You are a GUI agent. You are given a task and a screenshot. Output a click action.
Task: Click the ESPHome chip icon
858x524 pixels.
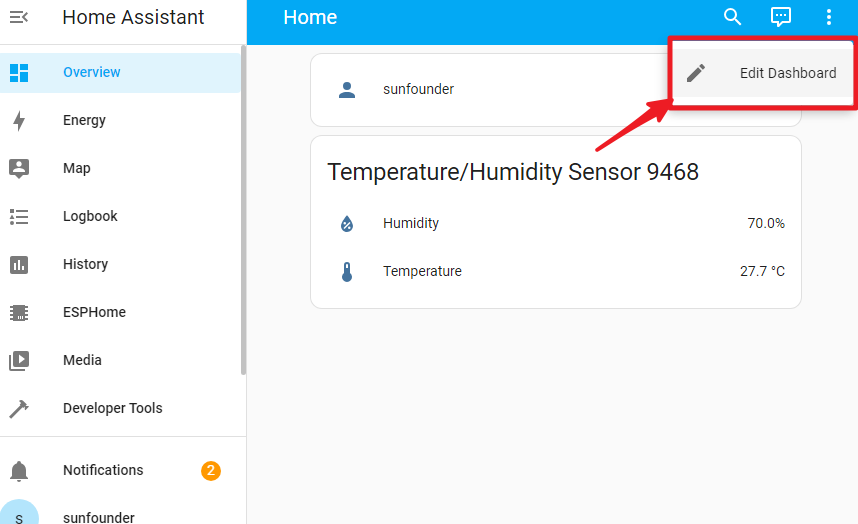pos(19,312)
